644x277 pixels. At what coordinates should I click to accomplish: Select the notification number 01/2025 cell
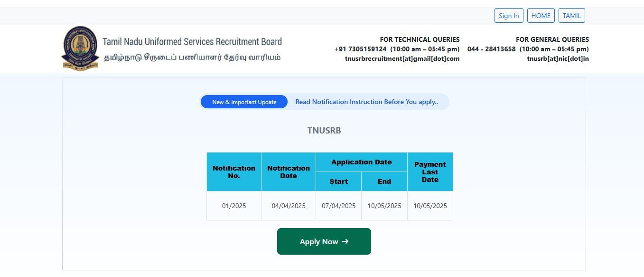click(234, 206)
